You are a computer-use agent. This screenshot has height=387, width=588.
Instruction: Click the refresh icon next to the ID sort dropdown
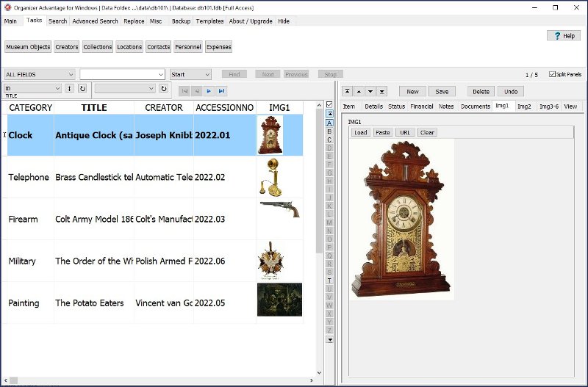tap(82, 88)
